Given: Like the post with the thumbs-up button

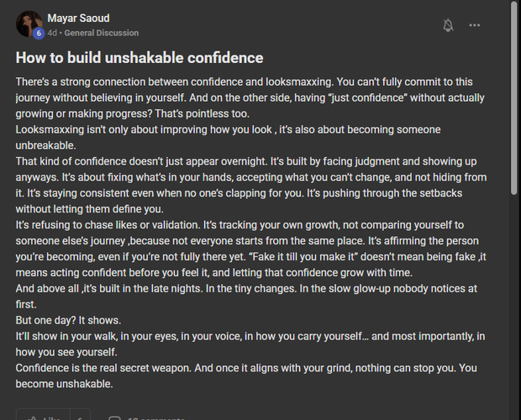Looking at the screenshot, I should tap(43, 417).
